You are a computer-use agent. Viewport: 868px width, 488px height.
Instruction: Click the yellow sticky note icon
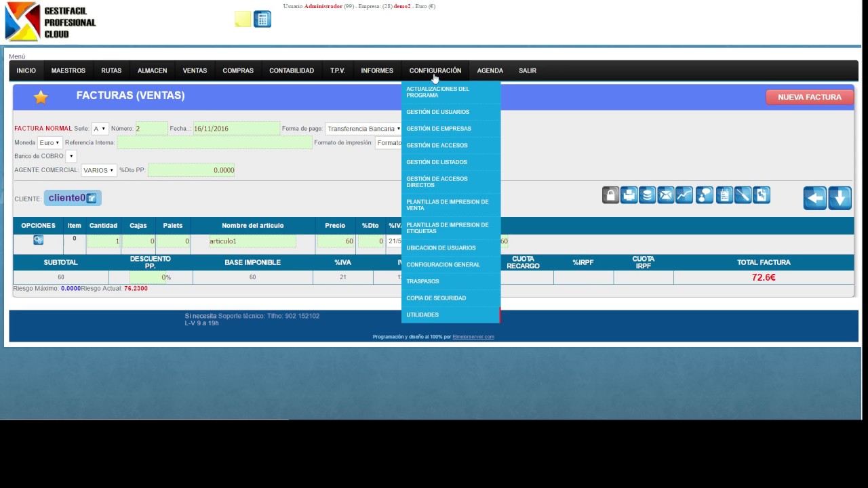243,19
